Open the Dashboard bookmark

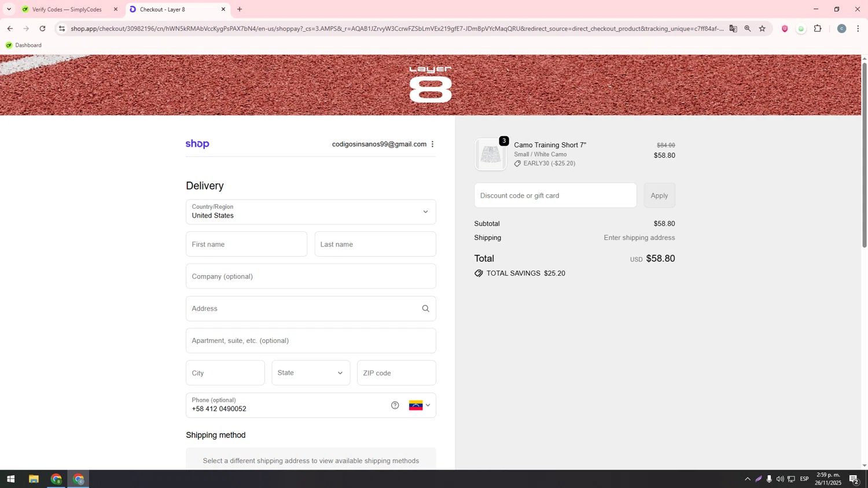(x=24, y=45)
